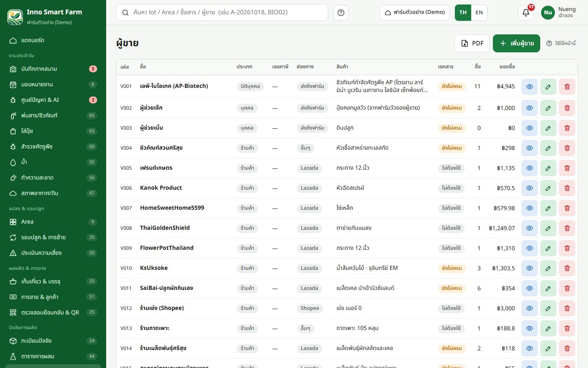Export the vendor list as PDF
The image size is (588, 368).
pyautogui.click(x=472, y=43)
